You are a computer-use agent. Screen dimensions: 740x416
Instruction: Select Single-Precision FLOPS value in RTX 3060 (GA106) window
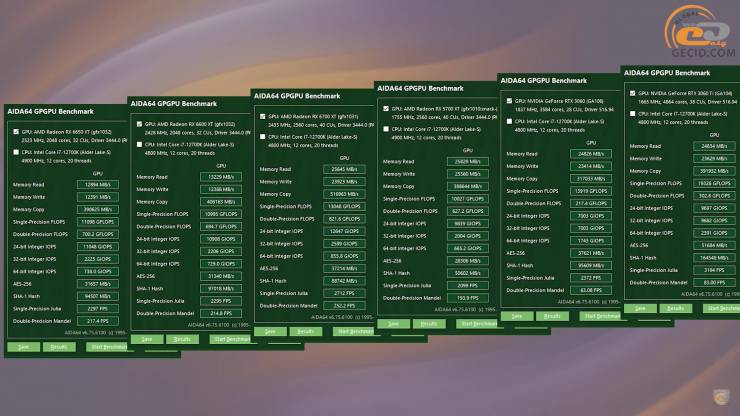[x=591, y=191]
